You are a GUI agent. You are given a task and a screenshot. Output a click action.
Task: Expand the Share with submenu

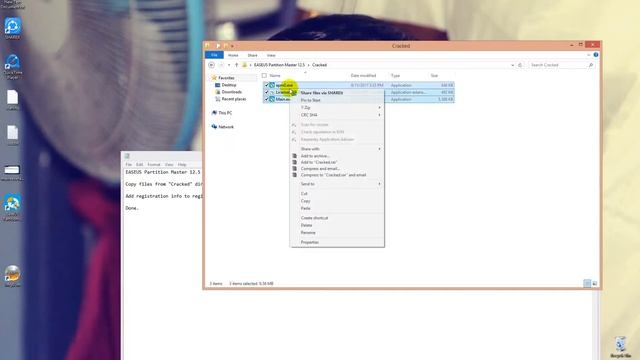337,149
